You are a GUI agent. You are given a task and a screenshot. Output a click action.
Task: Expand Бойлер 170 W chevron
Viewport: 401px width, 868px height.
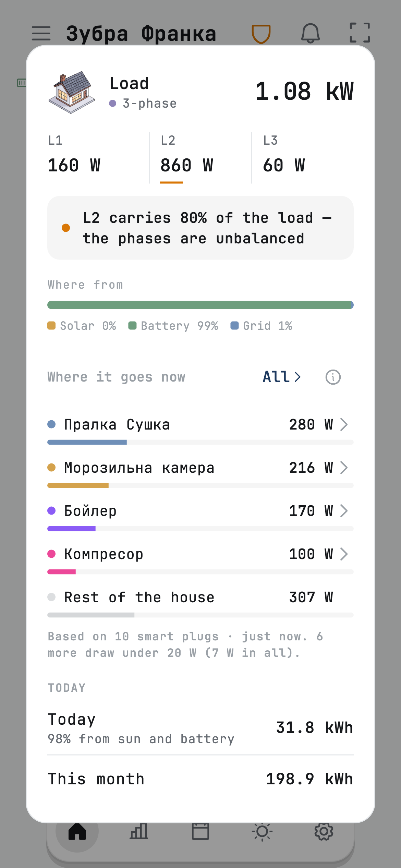pyautogui.click(x=344, y=511)
